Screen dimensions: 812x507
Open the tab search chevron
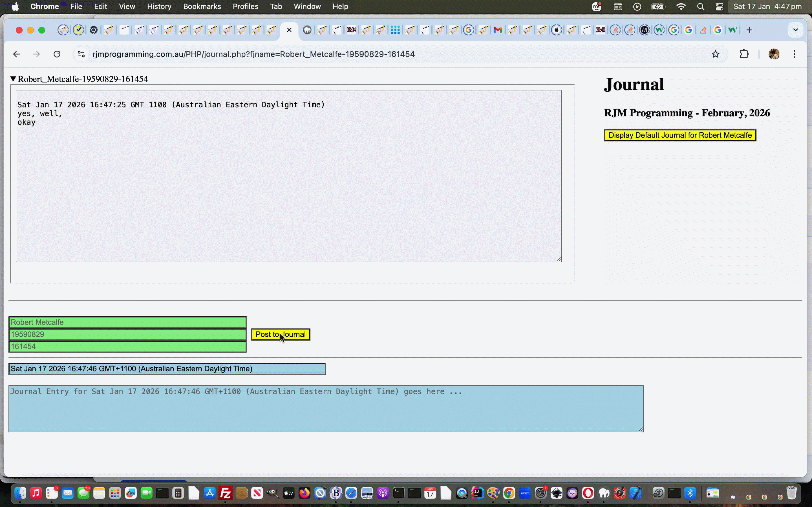pos(796,30)
